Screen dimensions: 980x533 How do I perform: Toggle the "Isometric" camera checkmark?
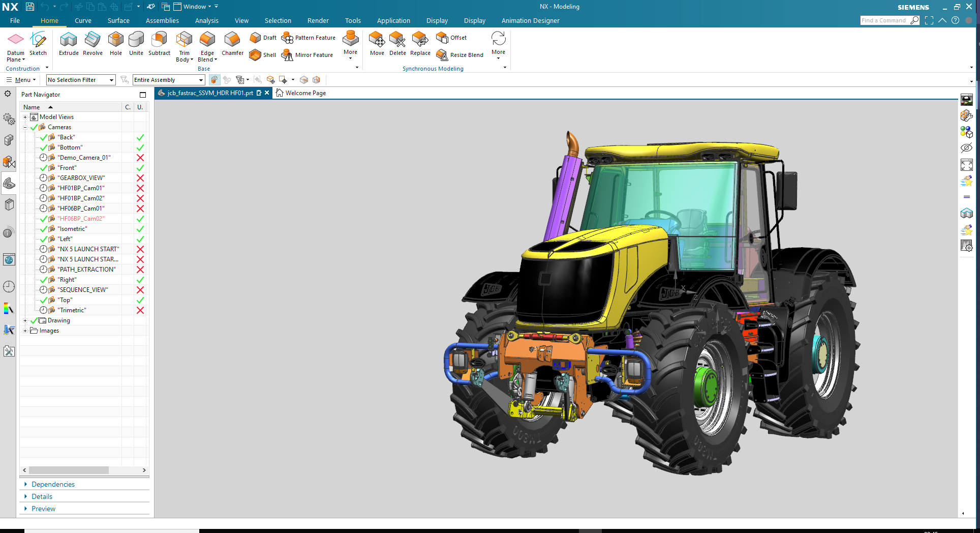(44, 229)
